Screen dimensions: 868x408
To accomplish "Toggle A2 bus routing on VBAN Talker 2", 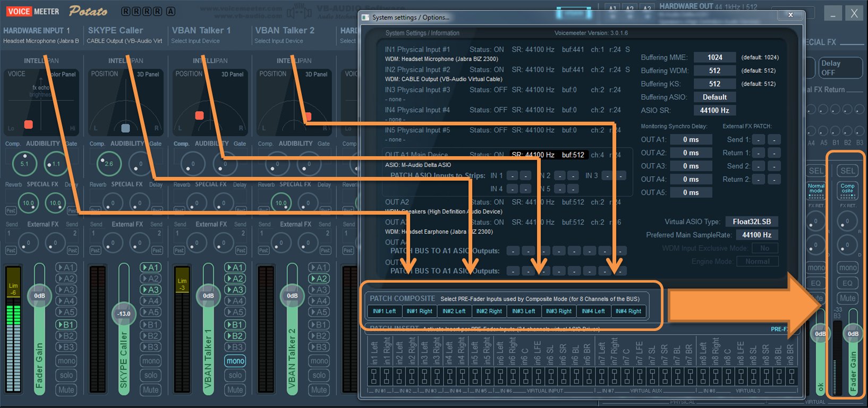I will (x=319, y=278).
